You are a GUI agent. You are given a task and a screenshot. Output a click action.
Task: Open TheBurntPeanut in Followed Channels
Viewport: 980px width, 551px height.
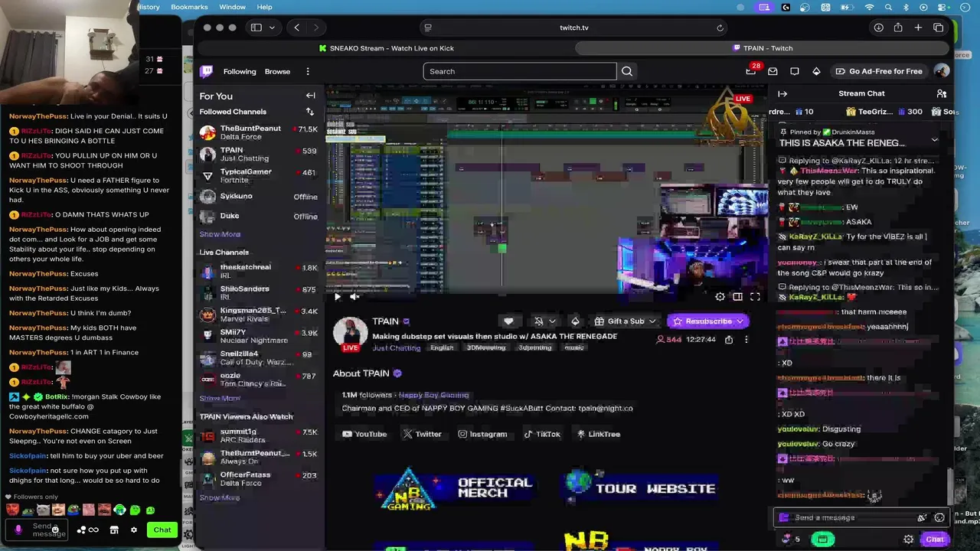[258, 132]
